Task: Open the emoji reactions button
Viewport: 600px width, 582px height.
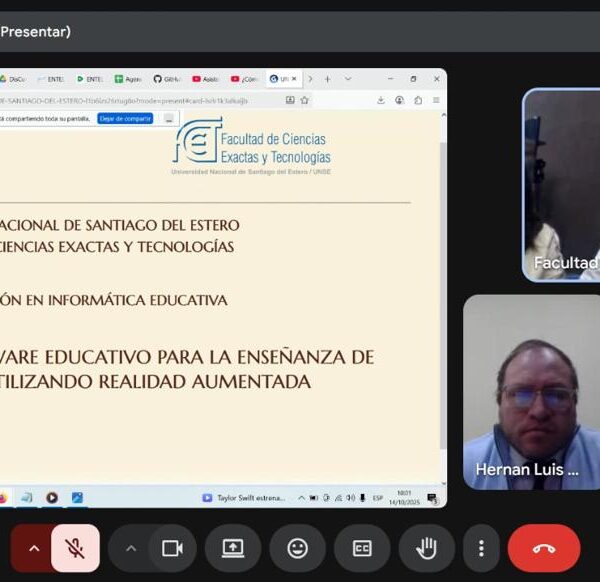Action: [x=297, y=548]
